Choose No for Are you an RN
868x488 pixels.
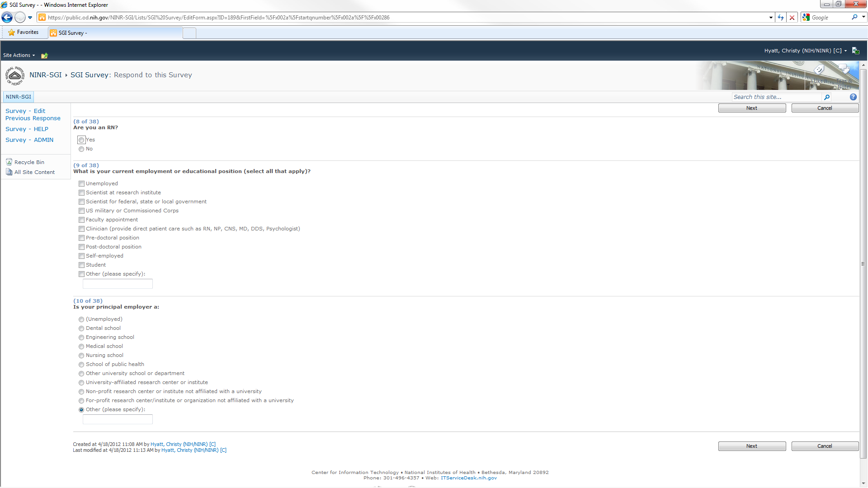point(81,149)
